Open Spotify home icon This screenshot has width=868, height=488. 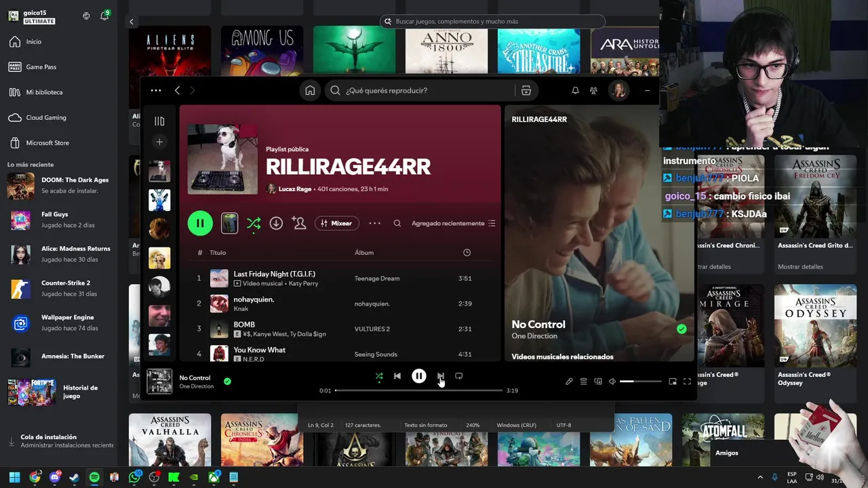coord(310,90)
